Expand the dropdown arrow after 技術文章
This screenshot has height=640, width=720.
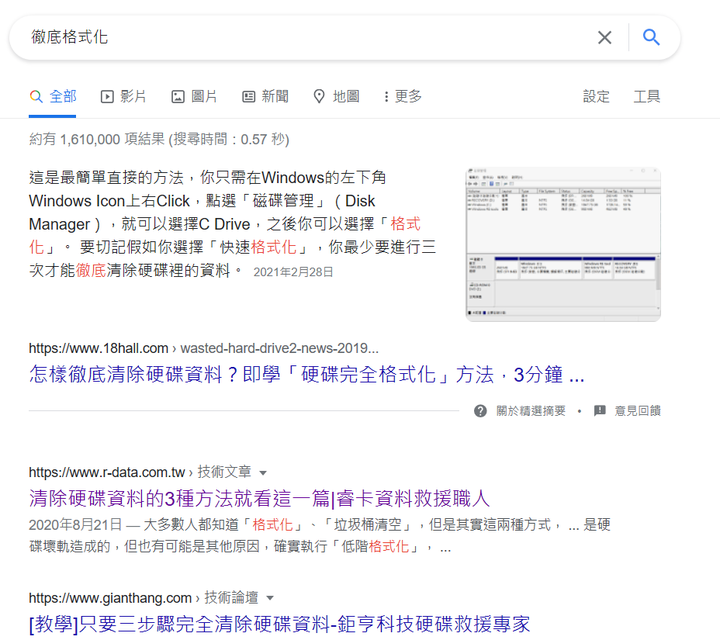point(263,473)
